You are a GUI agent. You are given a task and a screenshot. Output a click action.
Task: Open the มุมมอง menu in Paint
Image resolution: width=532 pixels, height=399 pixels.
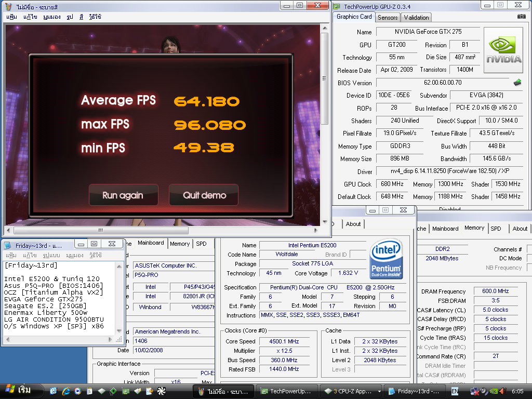pyautogui.click(x=51, y=17)
